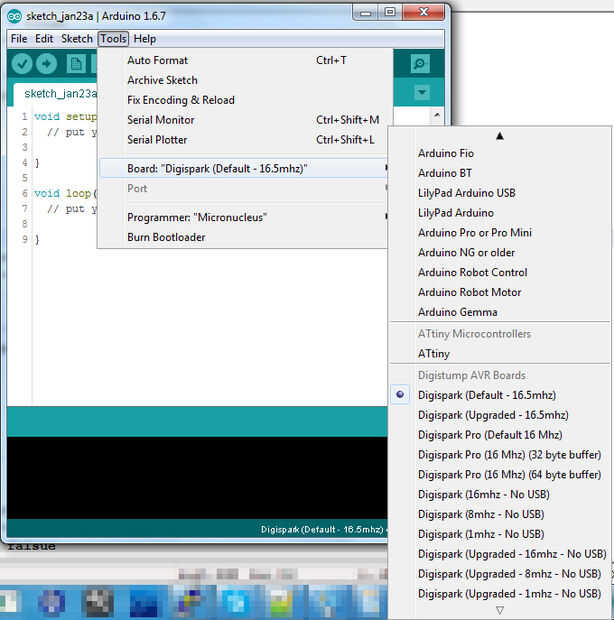Select Digispark (Default - 16.5mhz) radio option

pos(500,395)
